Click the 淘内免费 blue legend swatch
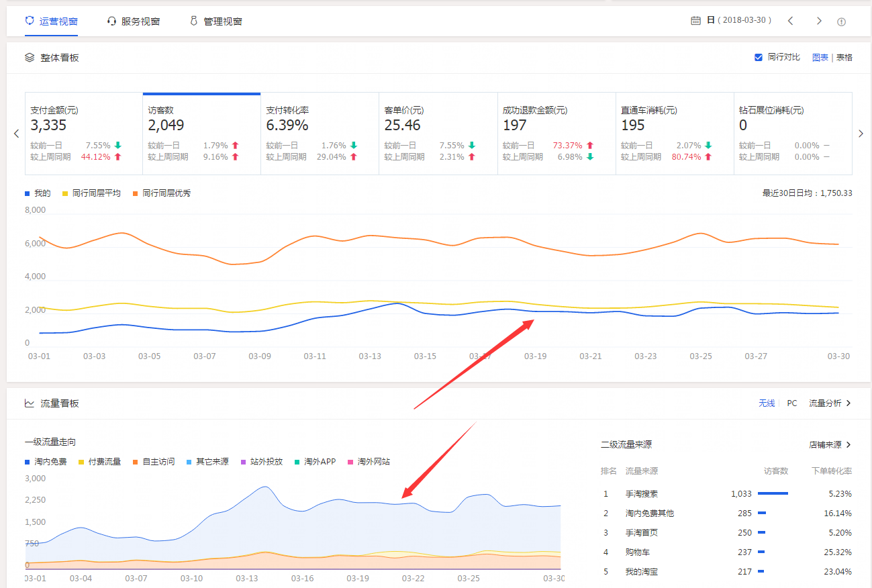The image size is (872, 588). 28,462
